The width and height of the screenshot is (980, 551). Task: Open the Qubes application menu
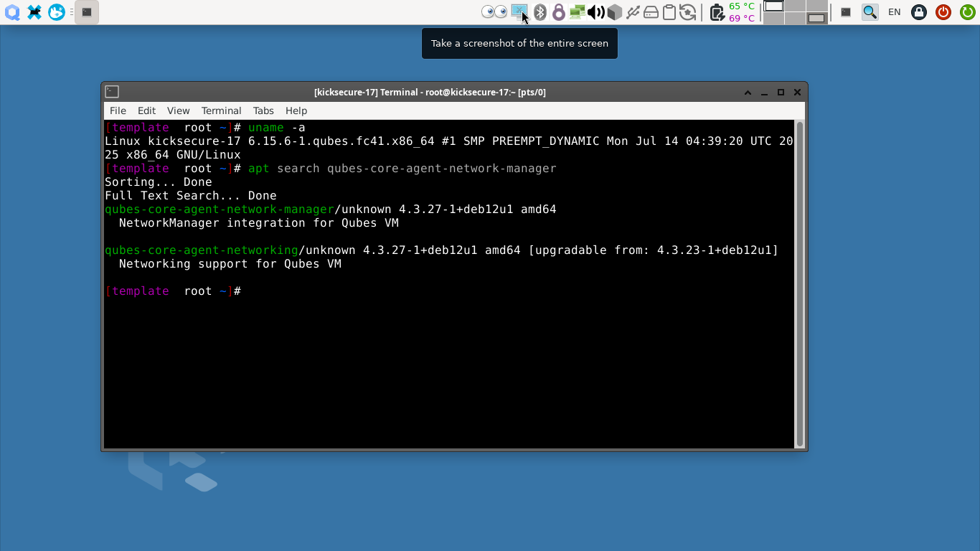(11, 12)
